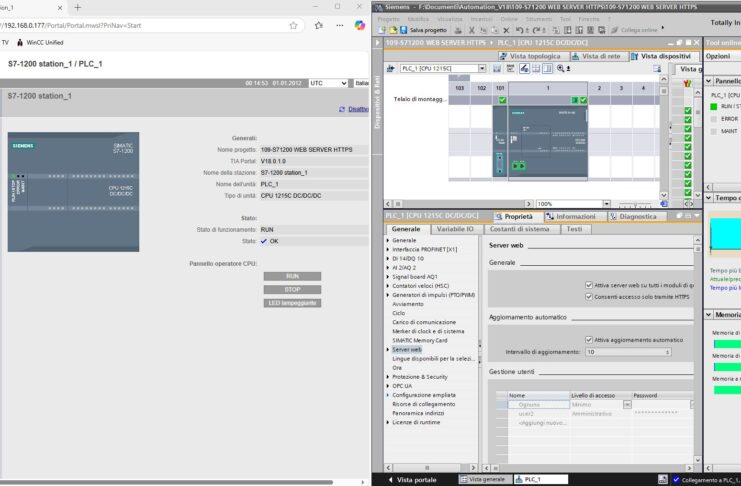Click the refresh icon beside Disattiva
Screen dimensions: 741x486
(x=342, y=109)
